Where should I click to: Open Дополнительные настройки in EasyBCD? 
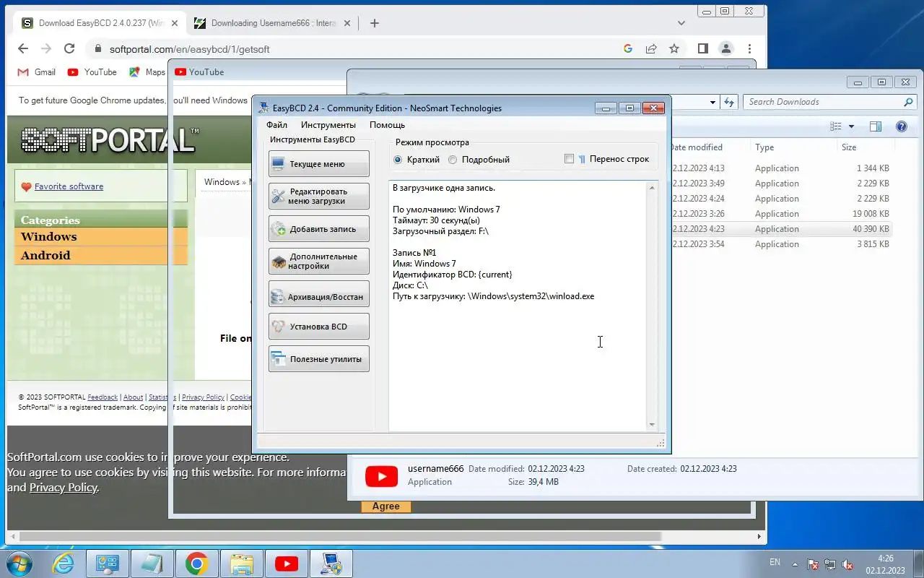point(318,262)
